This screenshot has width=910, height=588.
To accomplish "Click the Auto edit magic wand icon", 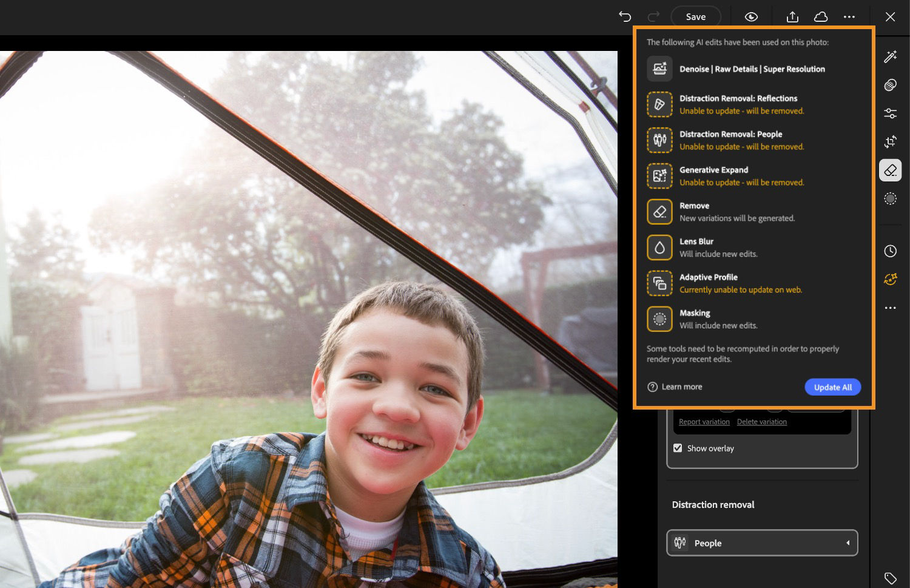I will point(890,56).
